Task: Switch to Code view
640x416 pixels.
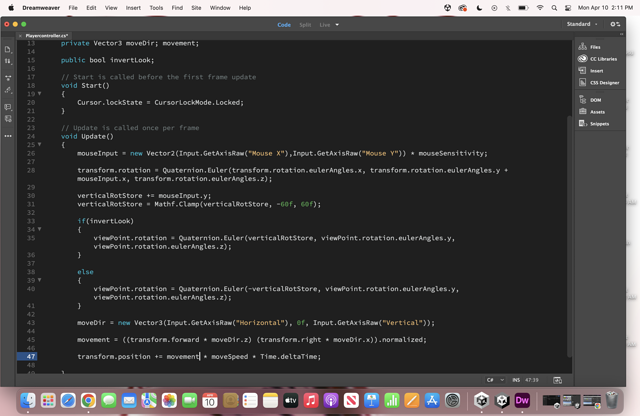Action: pyautogui.click(x=284, y=25)
